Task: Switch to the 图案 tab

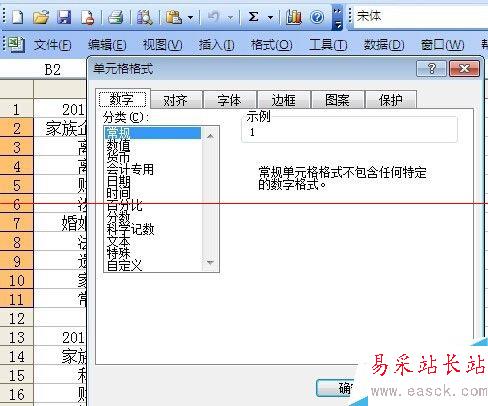Action: [337, 100]
